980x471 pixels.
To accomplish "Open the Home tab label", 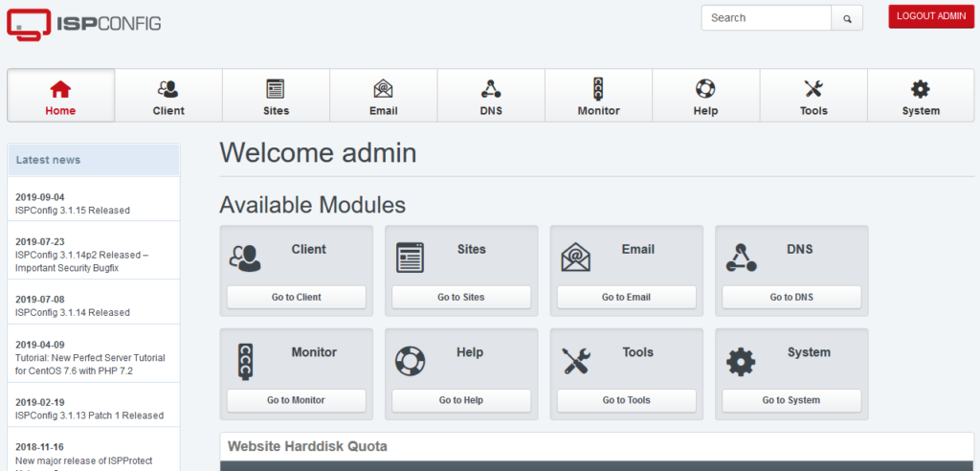I will tap(60, 111).
